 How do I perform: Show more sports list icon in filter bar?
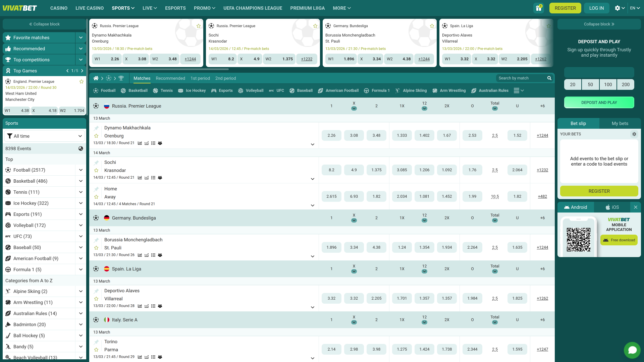pyautogui.click(x=519, y=90)
